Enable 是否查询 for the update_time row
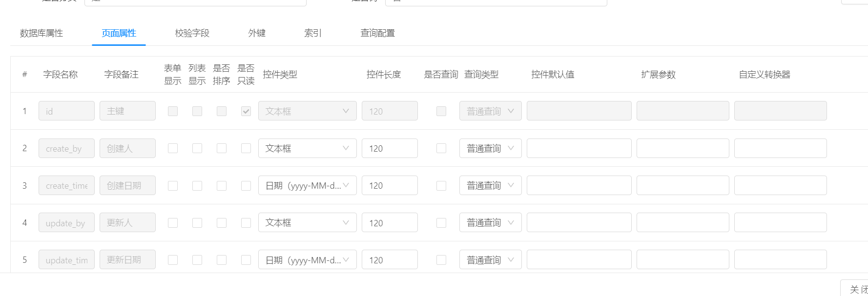 441,259
